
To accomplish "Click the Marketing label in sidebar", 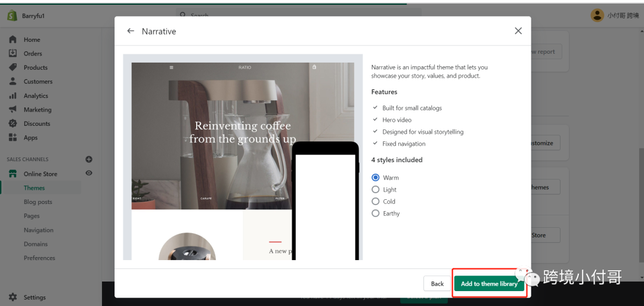I will pyautogui.click(x=38, y=110).
